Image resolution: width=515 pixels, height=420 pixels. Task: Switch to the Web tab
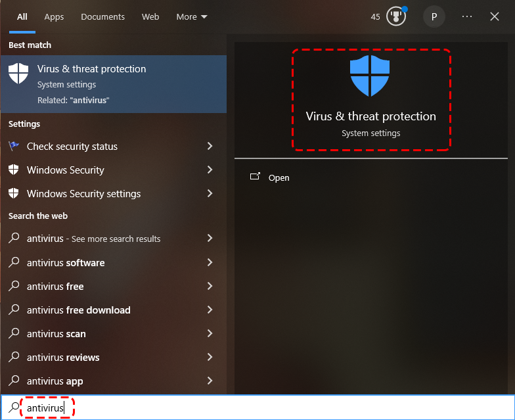tap(150, 17)
